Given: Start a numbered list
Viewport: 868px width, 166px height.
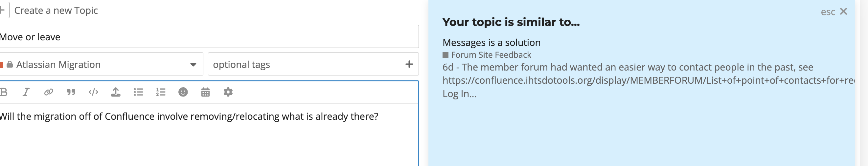Looking at the screenshot, I should [161, 92].
